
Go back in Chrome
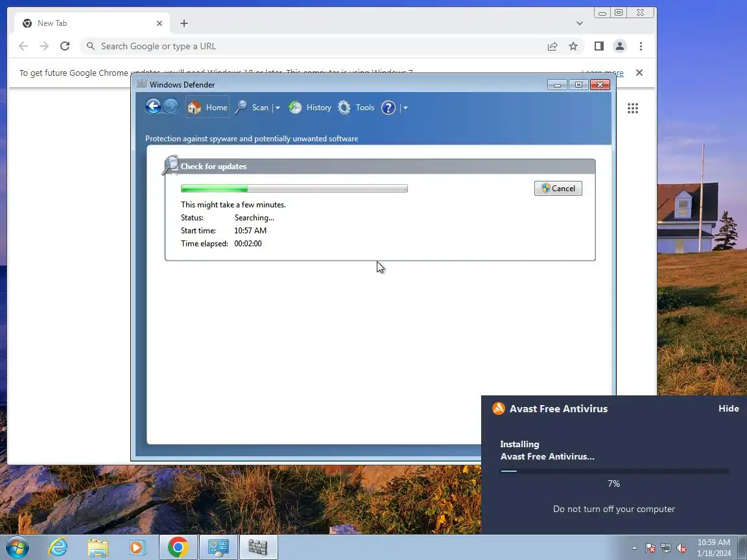click(23, 46)
